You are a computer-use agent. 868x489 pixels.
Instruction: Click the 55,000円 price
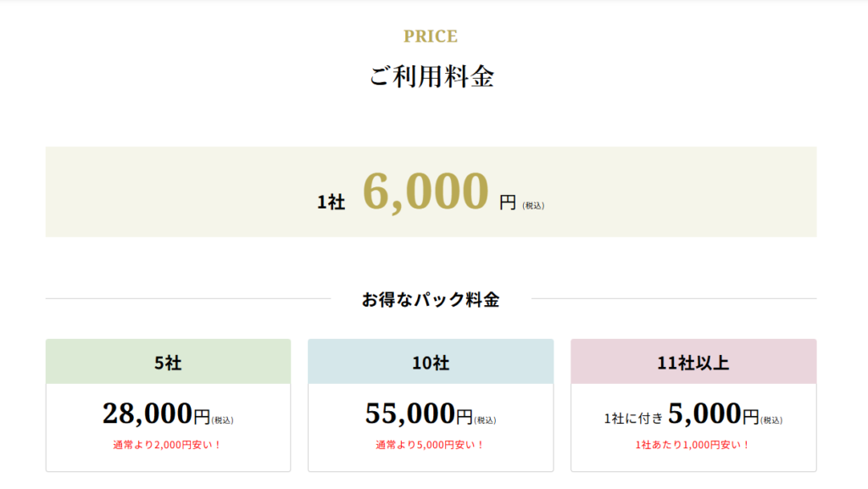coord(419,414)
